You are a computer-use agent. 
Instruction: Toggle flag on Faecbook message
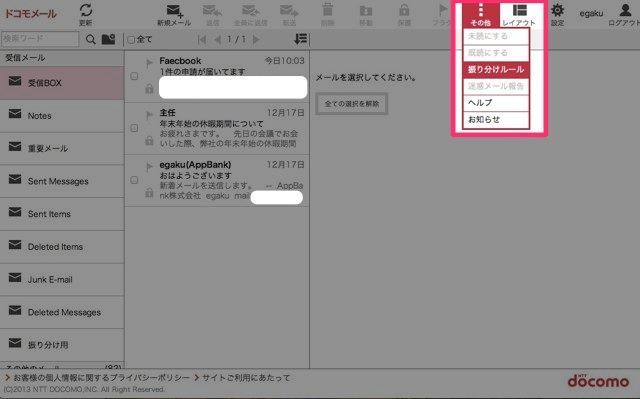pos(149,63)
